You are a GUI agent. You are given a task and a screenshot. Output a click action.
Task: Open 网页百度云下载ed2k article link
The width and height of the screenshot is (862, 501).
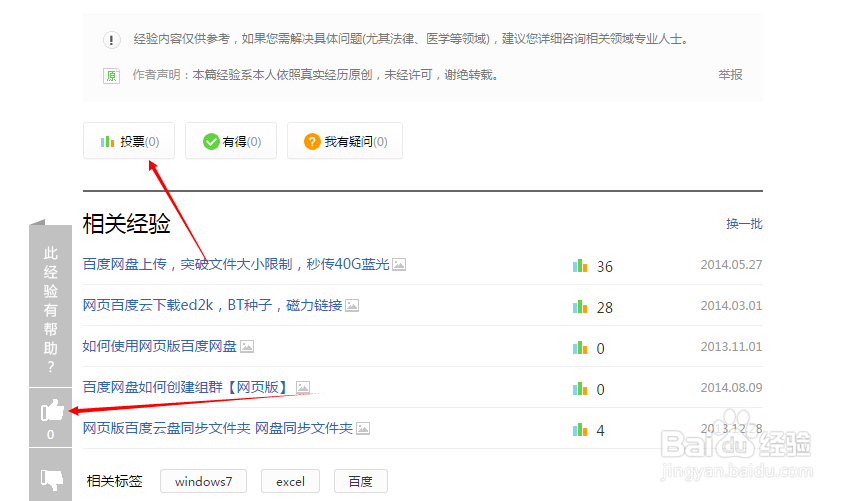212,305
